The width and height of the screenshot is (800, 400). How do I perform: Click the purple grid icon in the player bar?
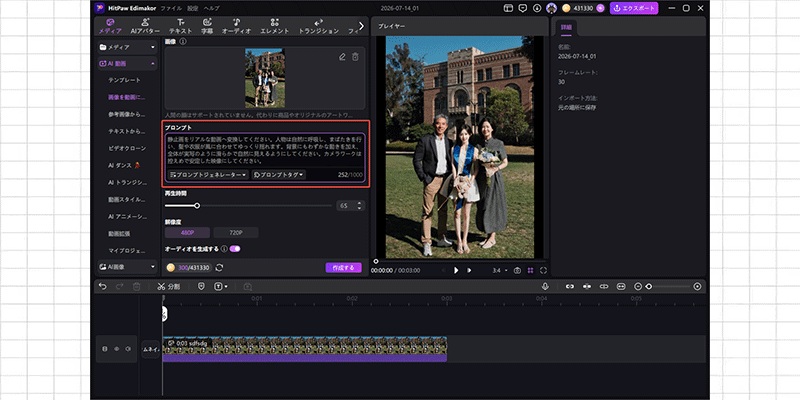(x=531, y=270)
